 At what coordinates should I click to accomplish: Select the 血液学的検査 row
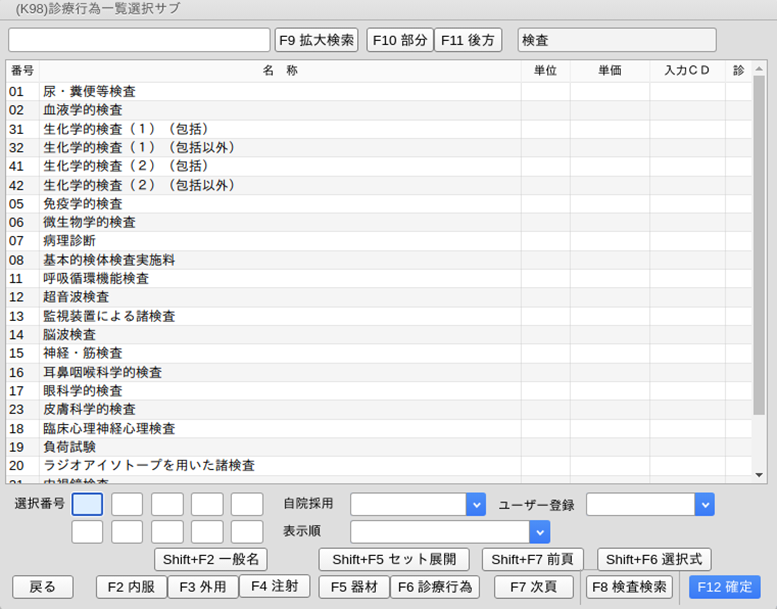[x=280, y=110]
